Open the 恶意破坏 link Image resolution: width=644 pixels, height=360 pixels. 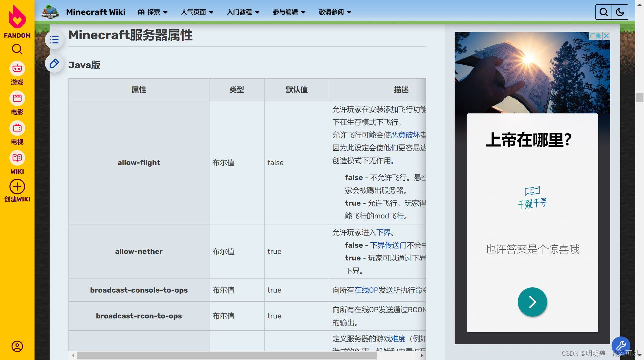(x=405, y=135)
